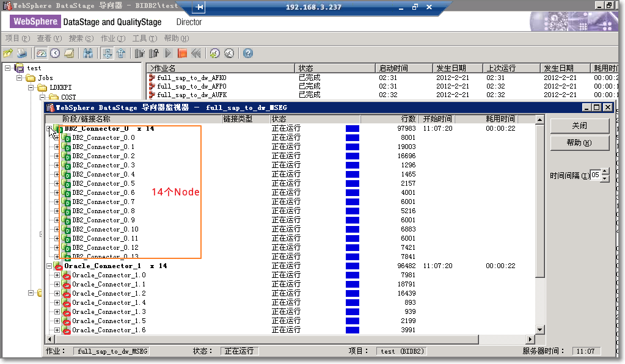Click 阶段/链接名称 column header
Image resolution: width=625 pixels, height=364 pixels.
133,119
